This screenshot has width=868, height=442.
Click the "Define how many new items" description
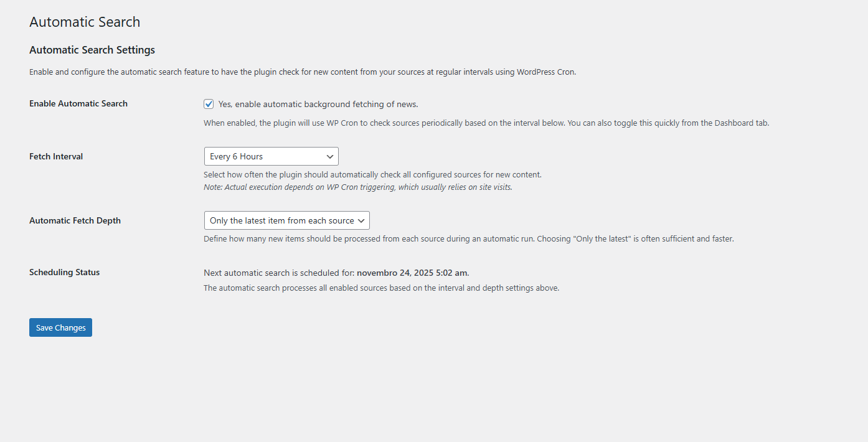(468, 238)
